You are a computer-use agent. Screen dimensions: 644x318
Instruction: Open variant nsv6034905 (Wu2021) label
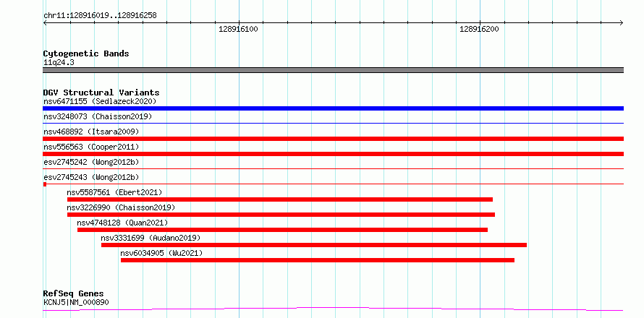click(x=161, y=253)
